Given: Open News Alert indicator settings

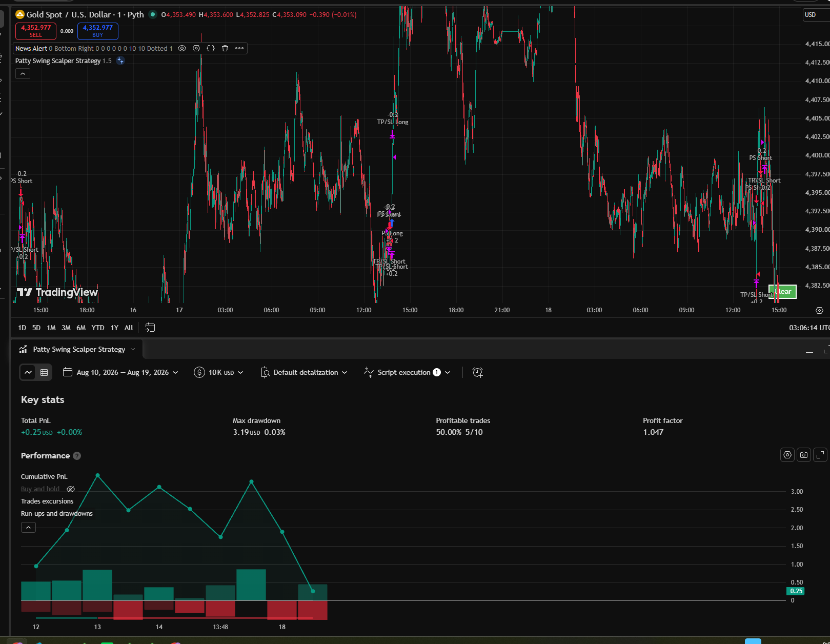Looking at the screenshot, I should (x=196, y=48).
